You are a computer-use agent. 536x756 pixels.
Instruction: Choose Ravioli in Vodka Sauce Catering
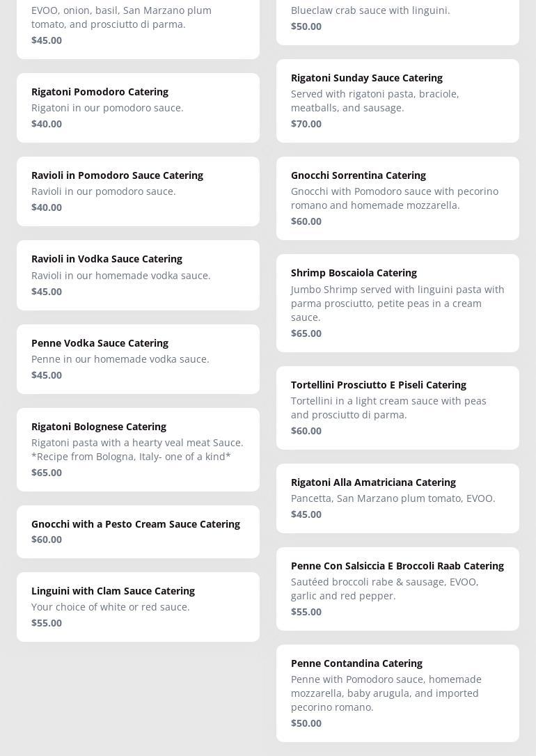[x=138, y=275]
